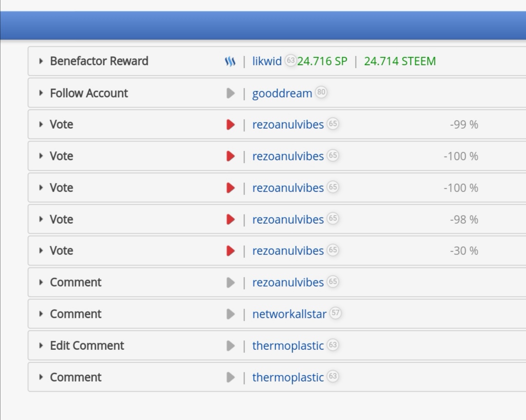Click the Comment label in networkallstar row
The height and width of the screenshot is (420, 526).
click(75, 314)
